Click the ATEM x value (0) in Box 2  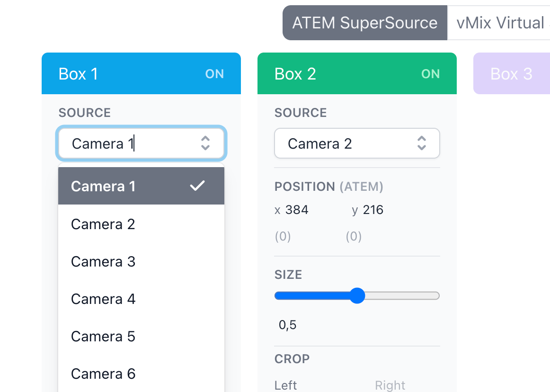tap(283, 236)
